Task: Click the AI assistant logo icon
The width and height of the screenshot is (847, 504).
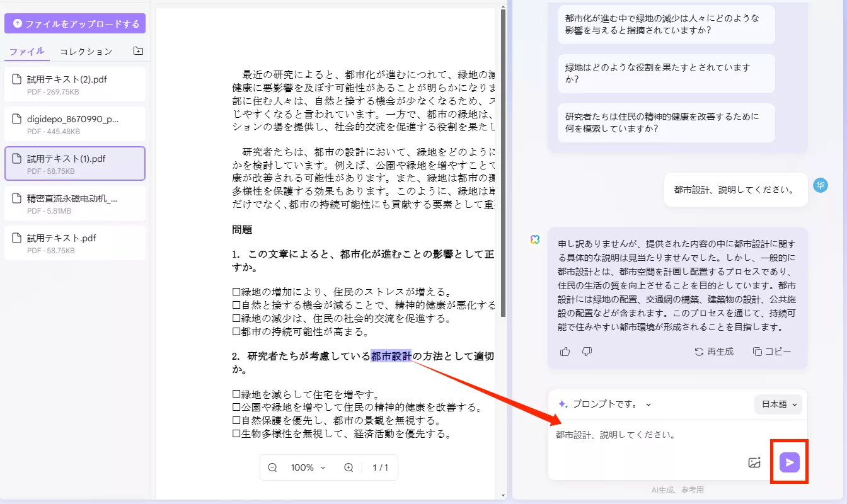Action: tap(535, 239)
